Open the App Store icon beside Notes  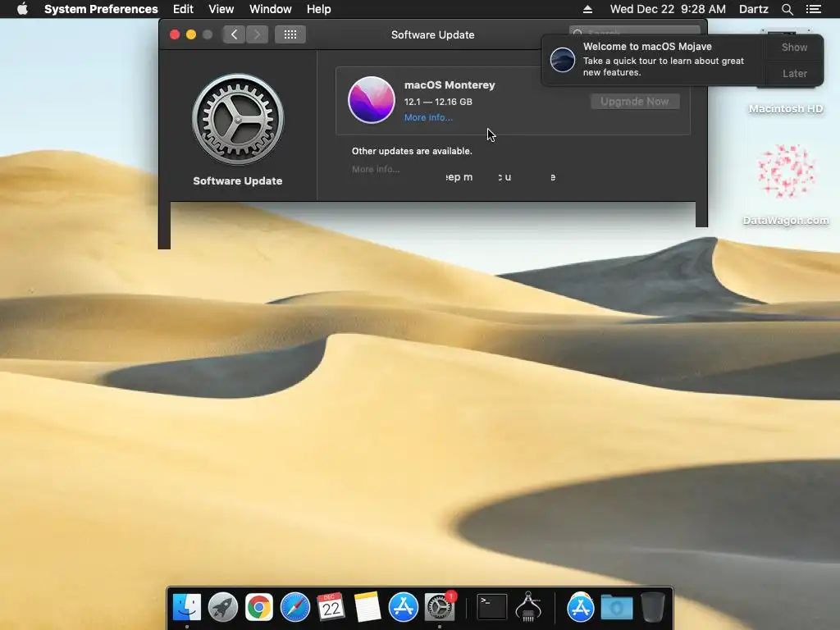tap(403, 607)
